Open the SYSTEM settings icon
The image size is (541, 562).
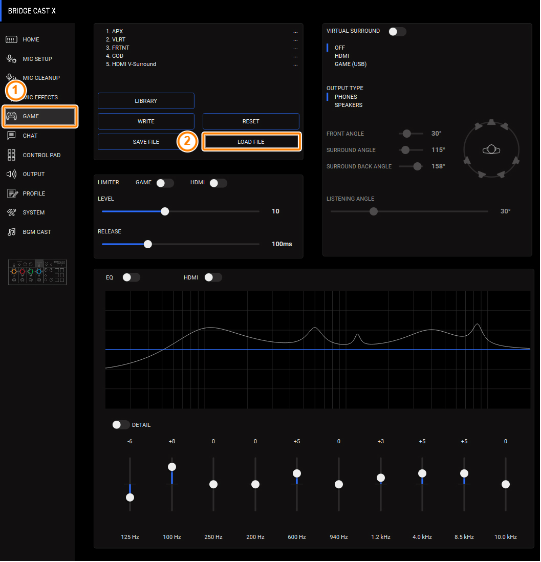point(11,213)
